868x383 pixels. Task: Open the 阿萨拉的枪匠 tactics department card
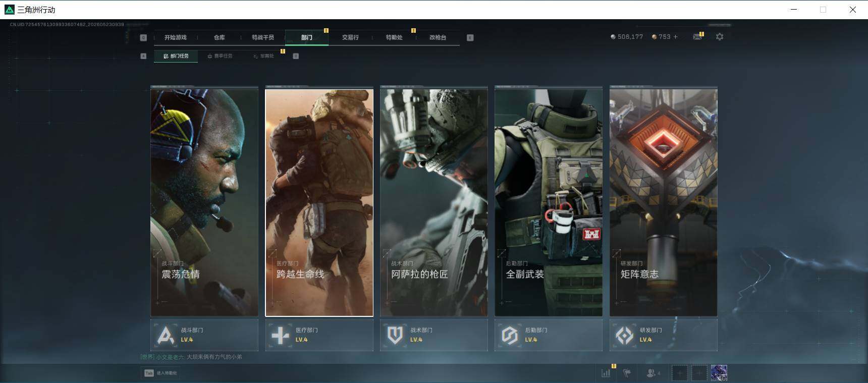pyautogui.click(x=434, y=202)
